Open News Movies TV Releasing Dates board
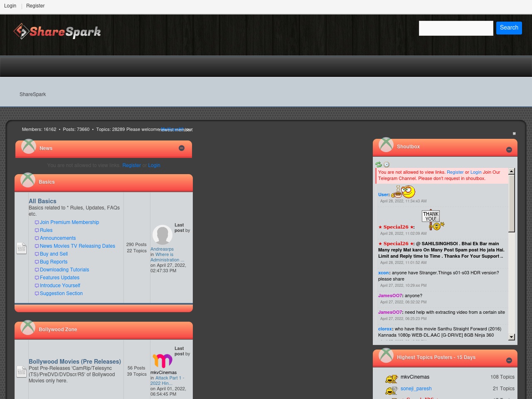This screenshot has width=532, height=399. (x=77, y=246)
